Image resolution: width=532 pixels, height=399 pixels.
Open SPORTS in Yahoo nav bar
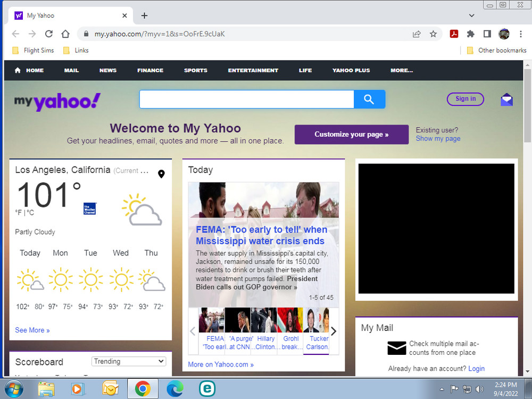[196, 70]
